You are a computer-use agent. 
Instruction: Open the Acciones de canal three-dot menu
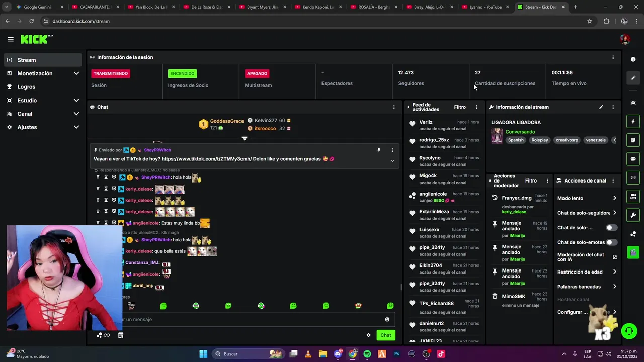pyautogui.click(x=613, y=180)
